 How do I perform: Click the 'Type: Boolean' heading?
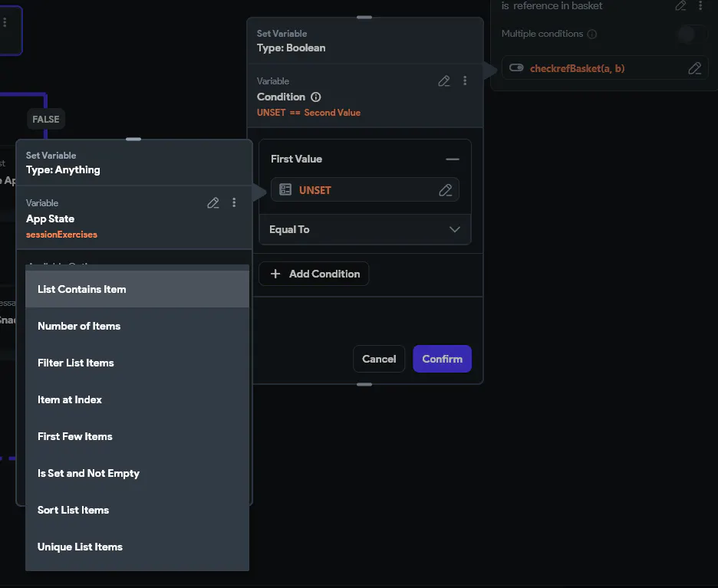point(291,48)
